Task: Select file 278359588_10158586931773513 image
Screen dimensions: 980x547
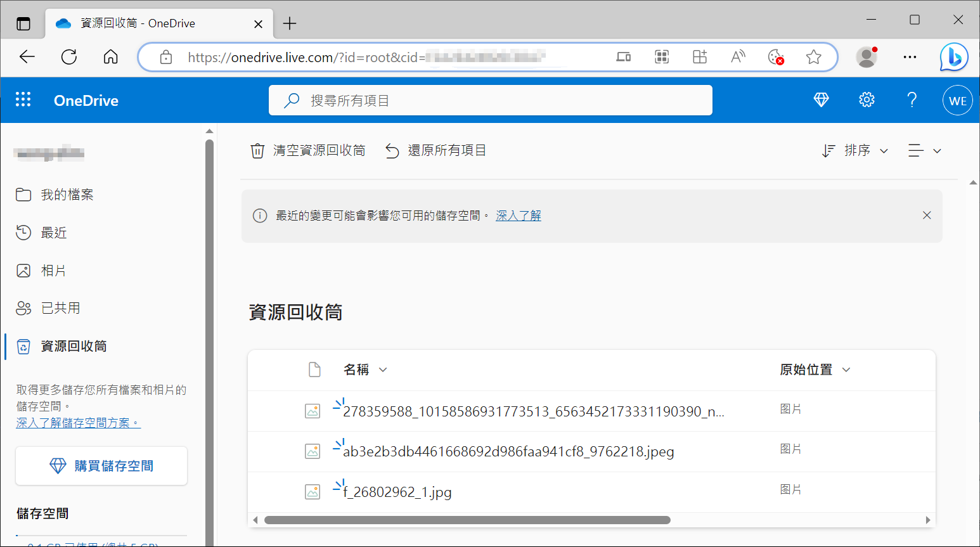Action: click(x=533, y=411)
